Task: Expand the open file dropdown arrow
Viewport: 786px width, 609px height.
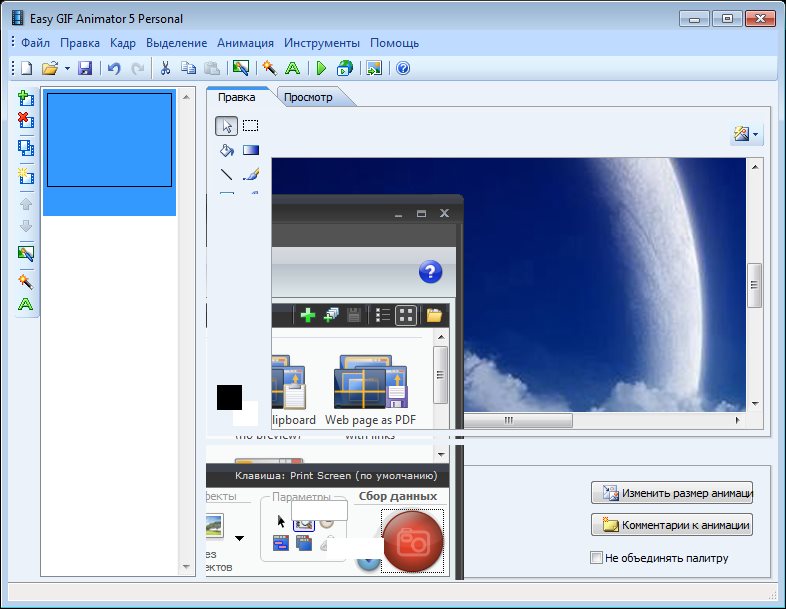Action: pos(67,69)
